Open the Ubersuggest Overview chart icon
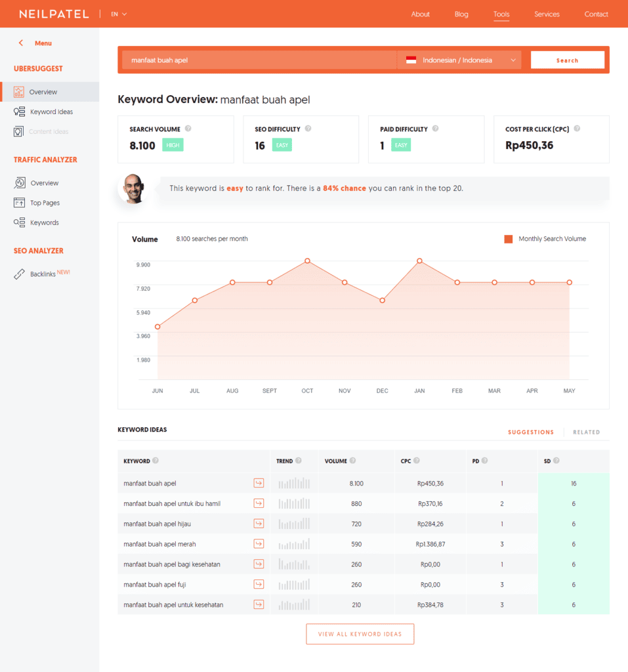 pyautogui.click(x=18, y=92)
